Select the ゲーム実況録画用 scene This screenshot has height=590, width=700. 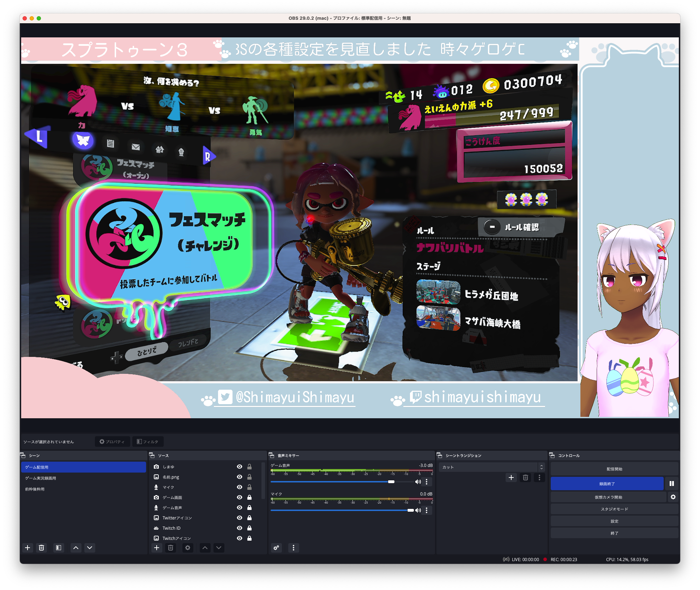point(84,478)
